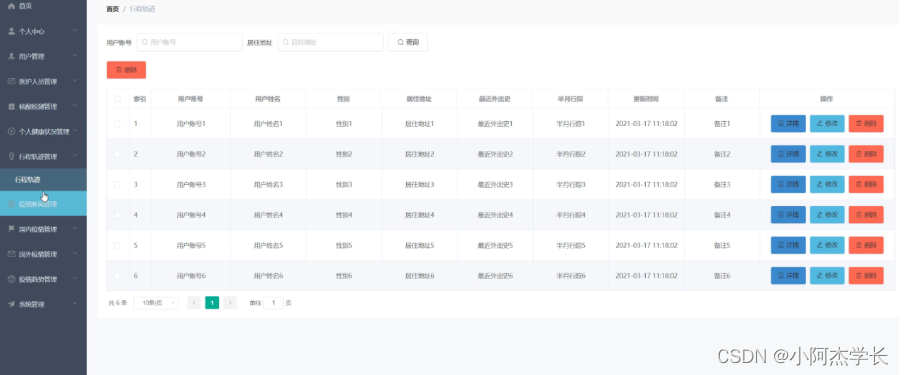Screen dimensions: 904x375
Task: Click 删除 for the 备注3 row
Action: click(x=866, y=185)
